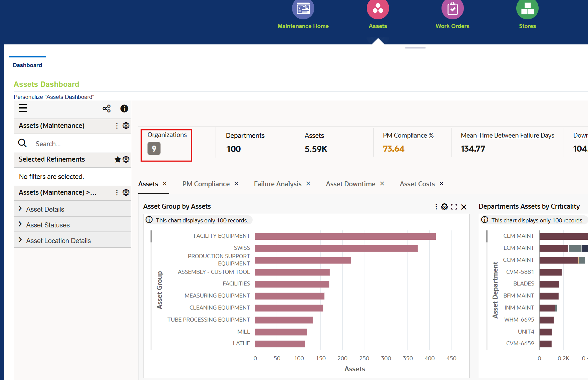Viewport: 588px width, 380px height.
Task: Maximize the Asset Group by Assets chart
Action: (x=454, y=207)
